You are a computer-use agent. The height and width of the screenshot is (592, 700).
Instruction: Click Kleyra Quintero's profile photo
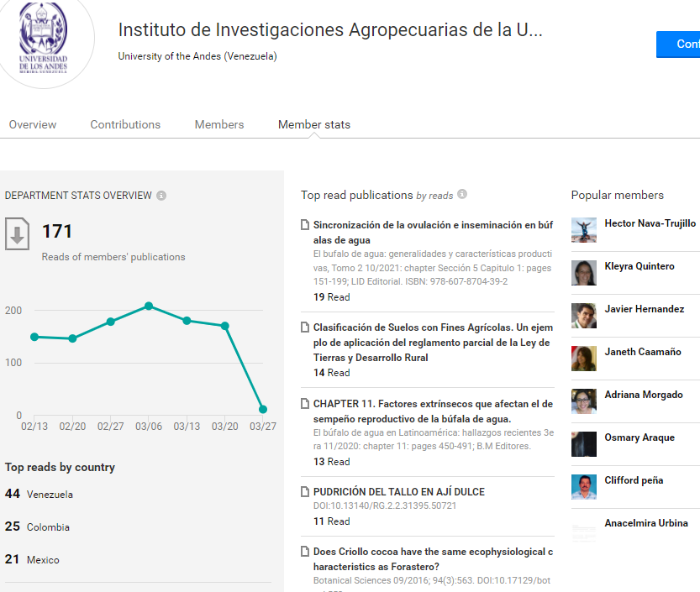[x=584, y=273]
